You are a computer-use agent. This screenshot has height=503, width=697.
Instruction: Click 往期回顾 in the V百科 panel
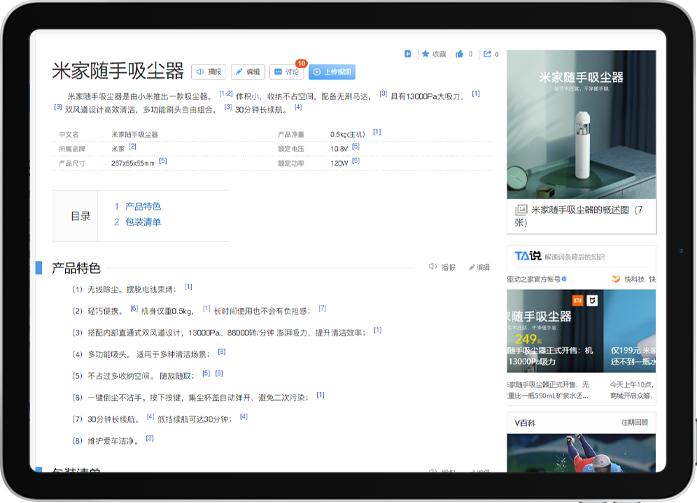click(634, 423)
